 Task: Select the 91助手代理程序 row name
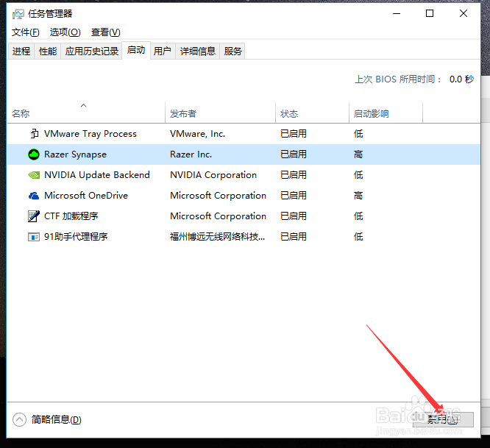point(76,237)
